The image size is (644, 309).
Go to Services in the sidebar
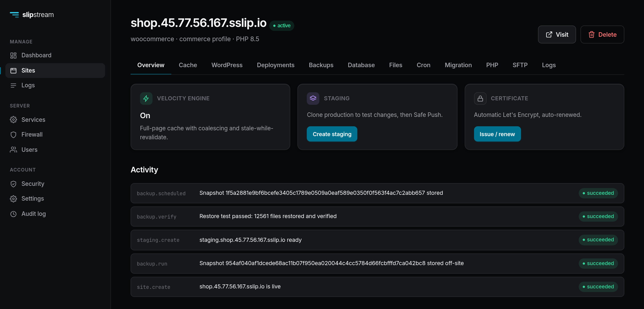(55, 120)
